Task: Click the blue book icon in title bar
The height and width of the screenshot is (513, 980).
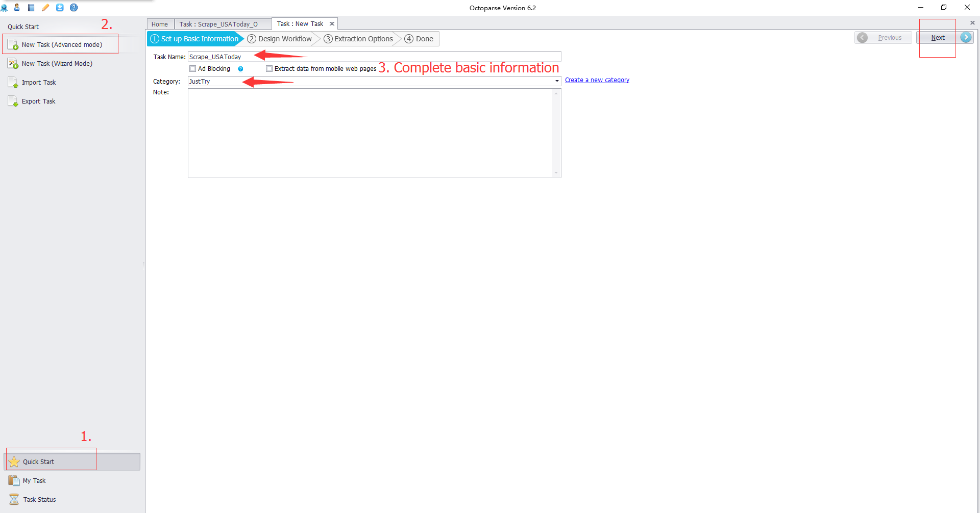Action: (x=31, y=8)
